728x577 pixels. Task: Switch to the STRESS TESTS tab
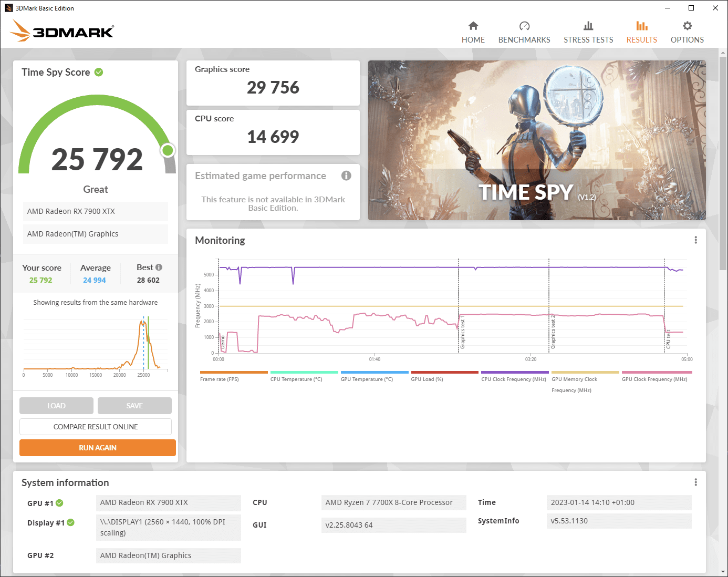click(588, 40)
